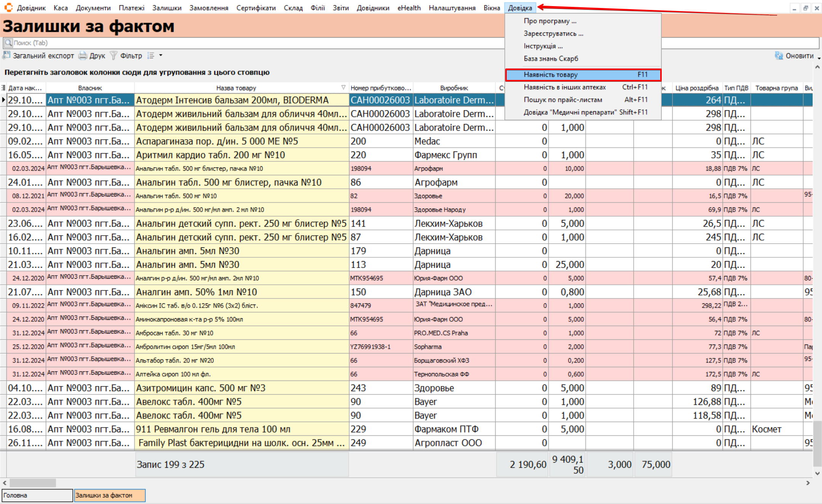The height and width of the screenshot is (504, 822).
Task: Click the Друк printer icon
Action: (83, 56)
